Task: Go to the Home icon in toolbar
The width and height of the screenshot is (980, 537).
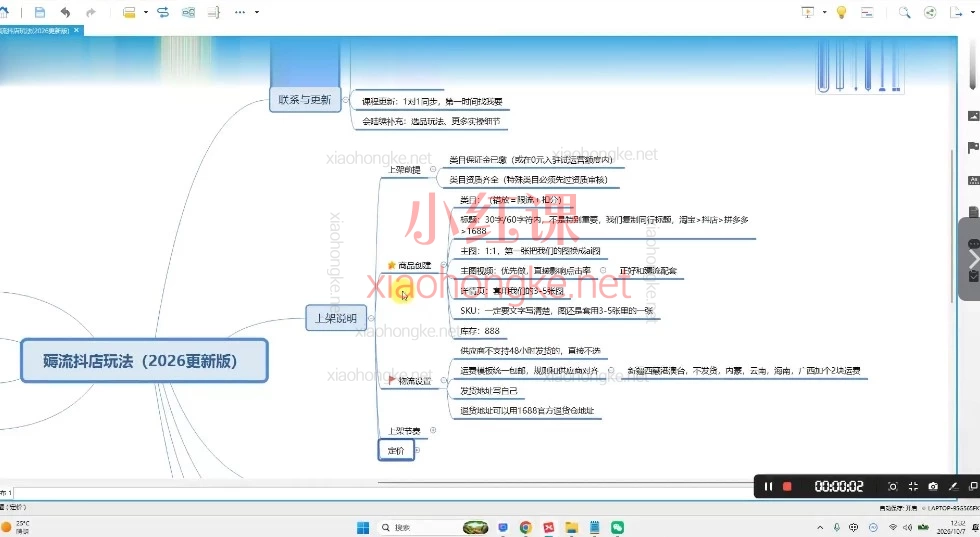Action: point(4,12)
